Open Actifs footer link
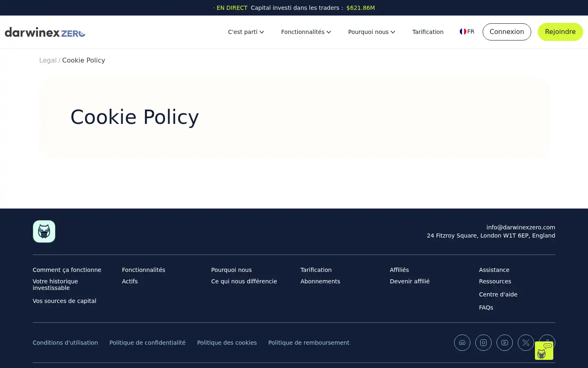 [130, 281]
